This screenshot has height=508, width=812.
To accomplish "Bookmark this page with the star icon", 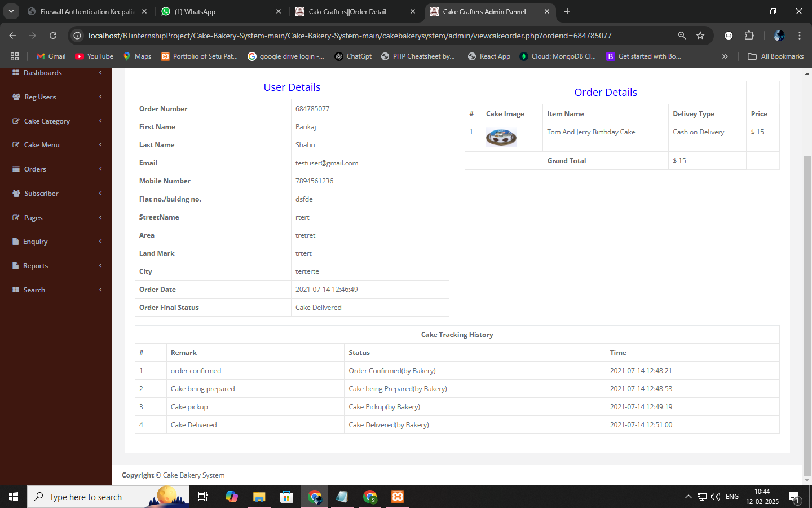I will coord(700,36).
